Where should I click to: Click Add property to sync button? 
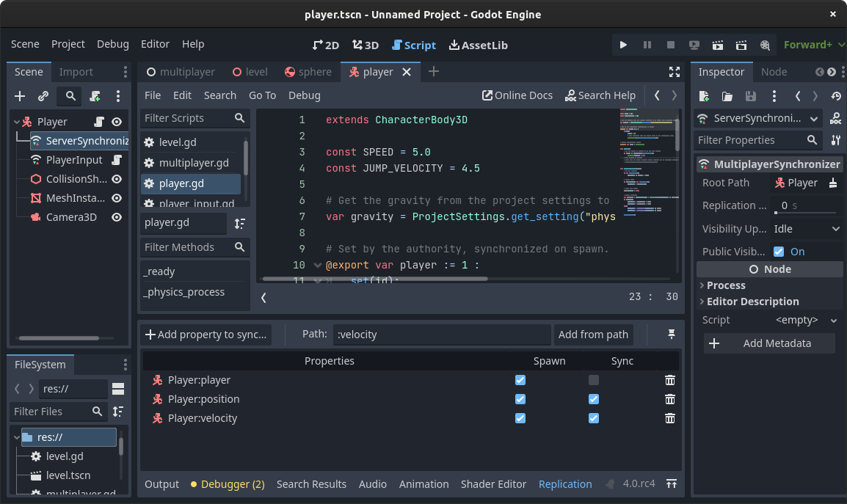206,335
